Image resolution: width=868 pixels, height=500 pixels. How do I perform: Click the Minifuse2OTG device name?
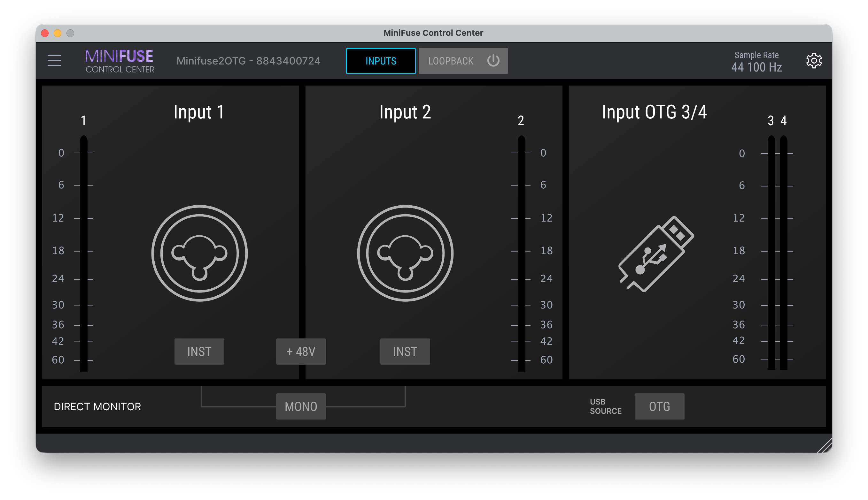tap(248, 61)
